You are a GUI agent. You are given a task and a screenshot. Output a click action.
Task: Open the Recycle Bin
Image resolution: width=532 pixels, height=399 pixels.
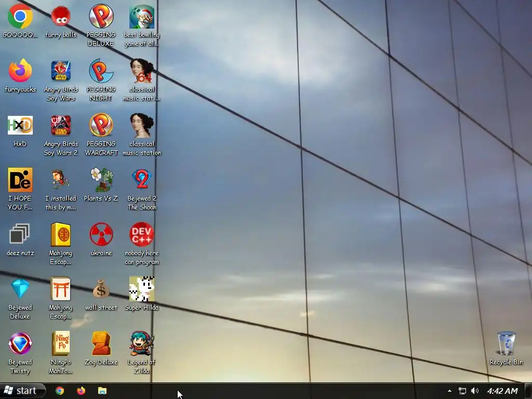[506, 343]
